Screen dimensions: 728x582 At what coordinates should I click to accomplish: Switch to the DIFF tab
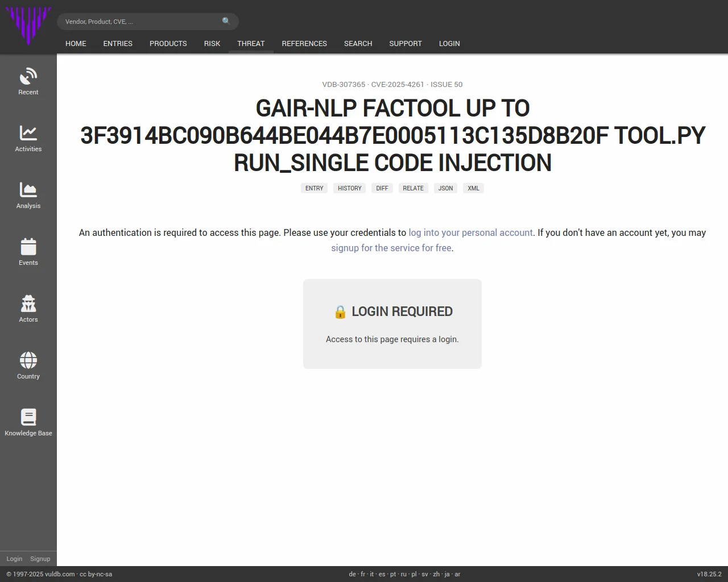[x=382, y=188]
